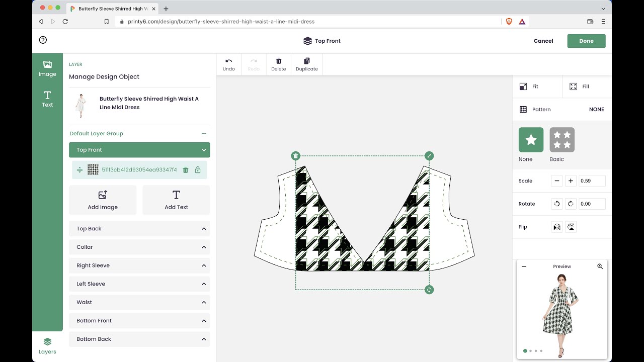The width and height of the screenshot is (644, 362).
Task: Click the dress preview image
Action: (x=561, y=315)
